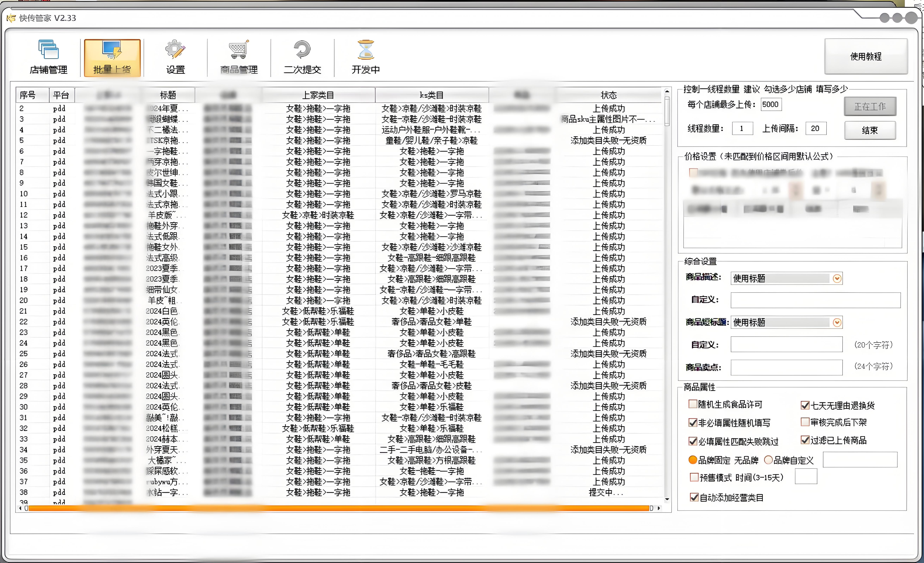This screenshot has width=924, height=563.
Task: Enable 随机生成食品许可 checkbox
Action: pyautogui.click(x=693, y=404)
